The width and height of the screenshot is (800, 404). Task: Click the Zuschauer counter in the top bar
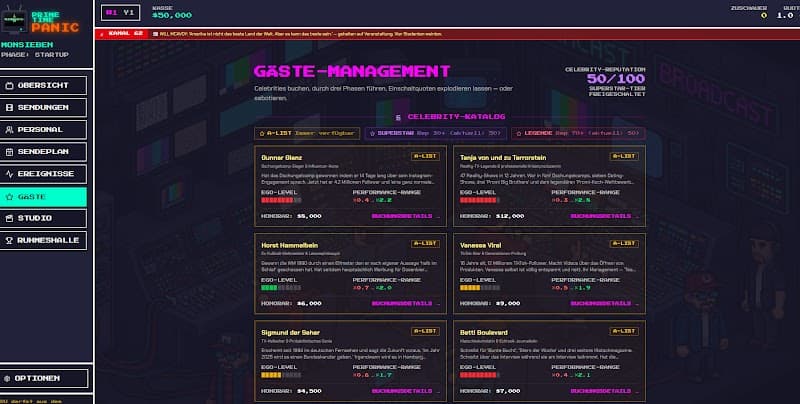point(748,12)
